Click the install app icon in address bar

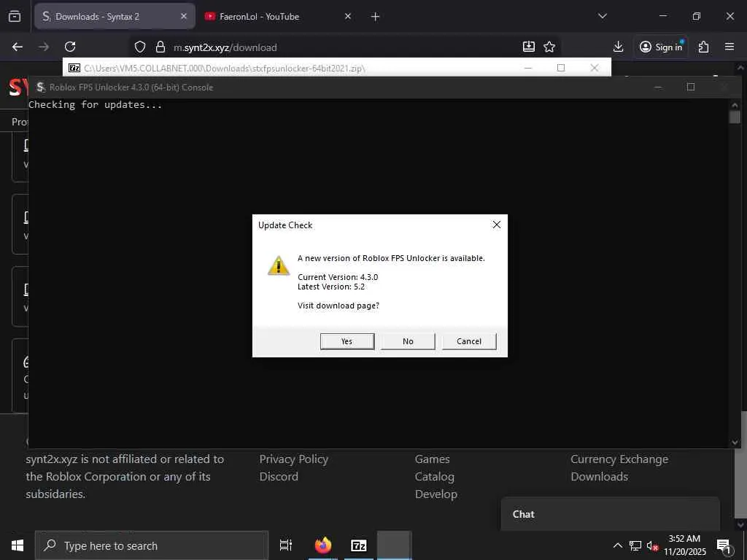529,47
